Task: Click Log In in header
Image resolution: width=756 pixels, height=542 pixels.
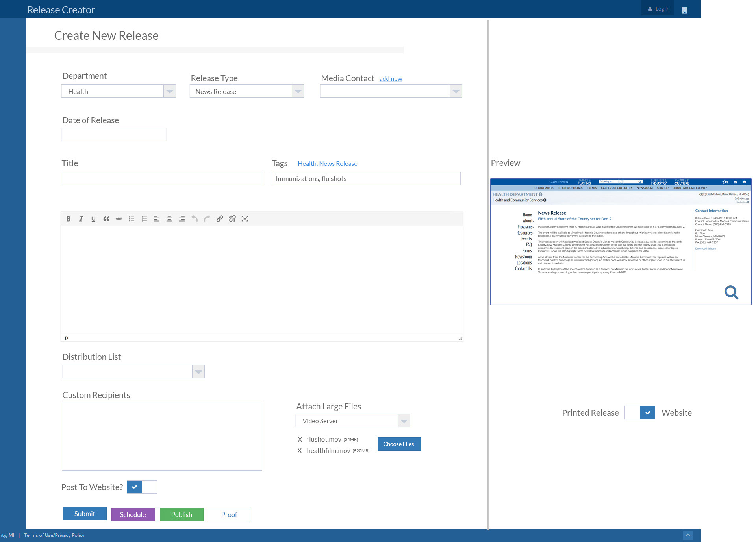Action: point(659,9)
